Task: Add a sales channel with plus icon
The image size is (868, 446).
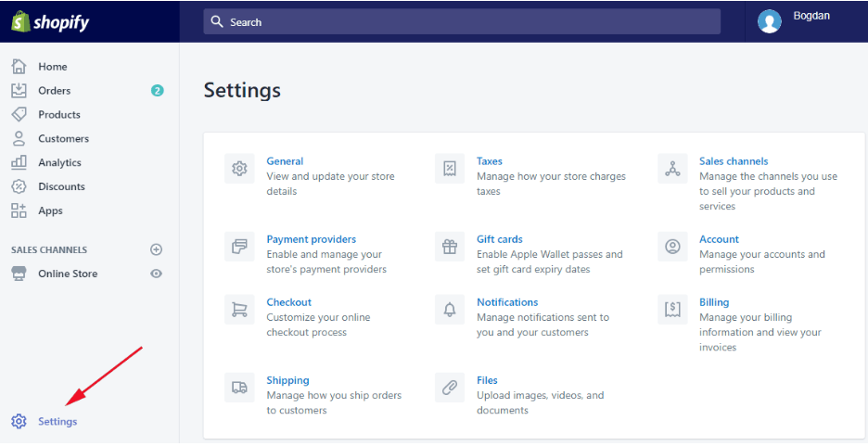Action: [157, 249]
